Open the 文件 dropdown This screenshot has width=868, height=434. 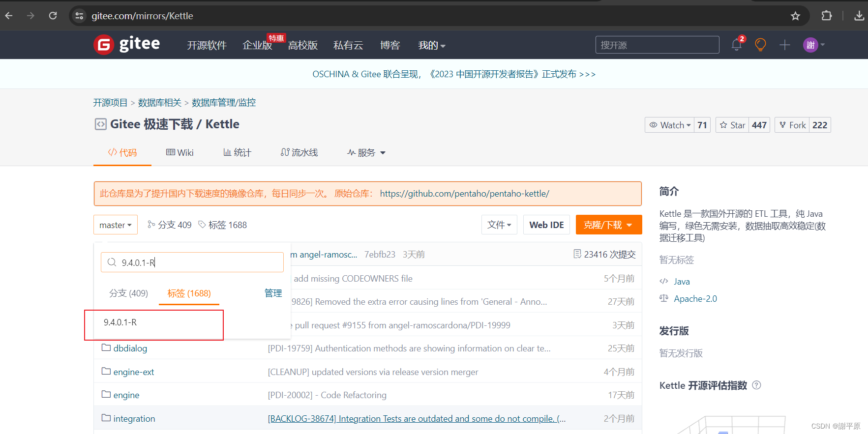499,225
